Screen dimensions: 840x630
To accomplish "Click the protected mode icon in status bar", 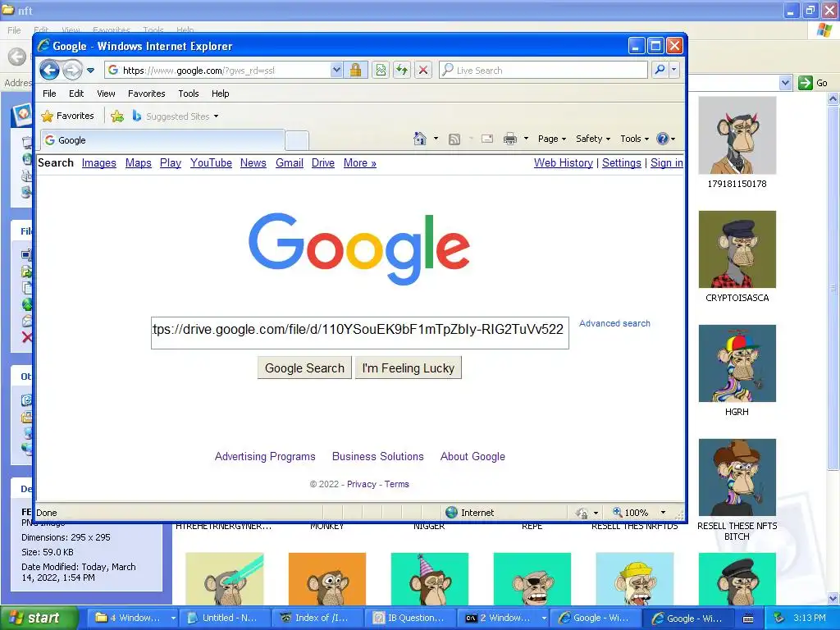I will (x=582, y=514).
